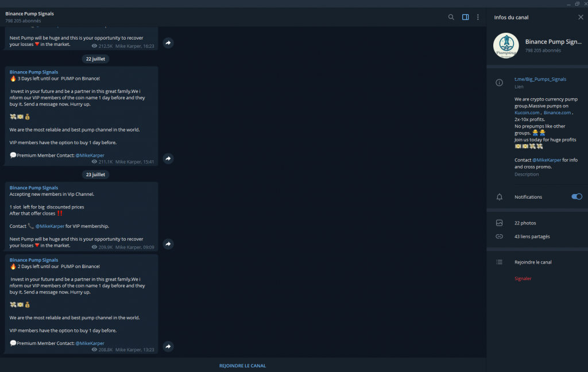Screen dimensions: 588x372
Task: Open the 22 photos shared media
Action: (525, 223)
